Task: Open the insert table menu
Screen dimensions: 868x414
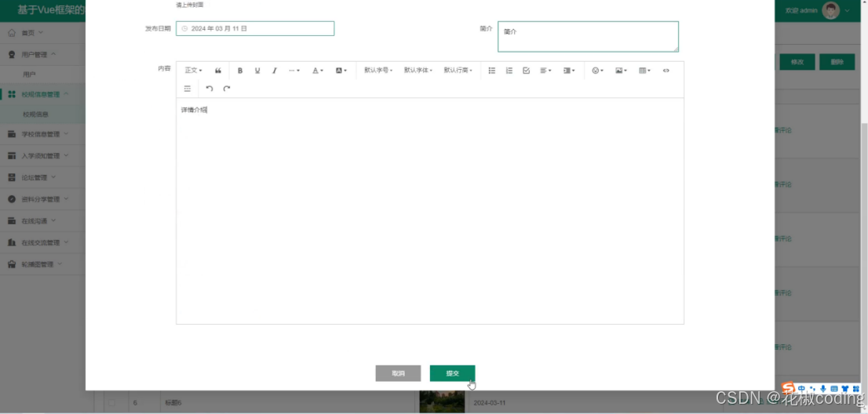Action: click(644, 71)
